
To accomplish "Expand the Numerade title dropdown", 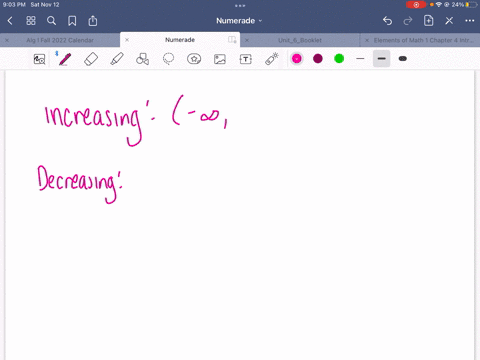I will pos(239,21).
